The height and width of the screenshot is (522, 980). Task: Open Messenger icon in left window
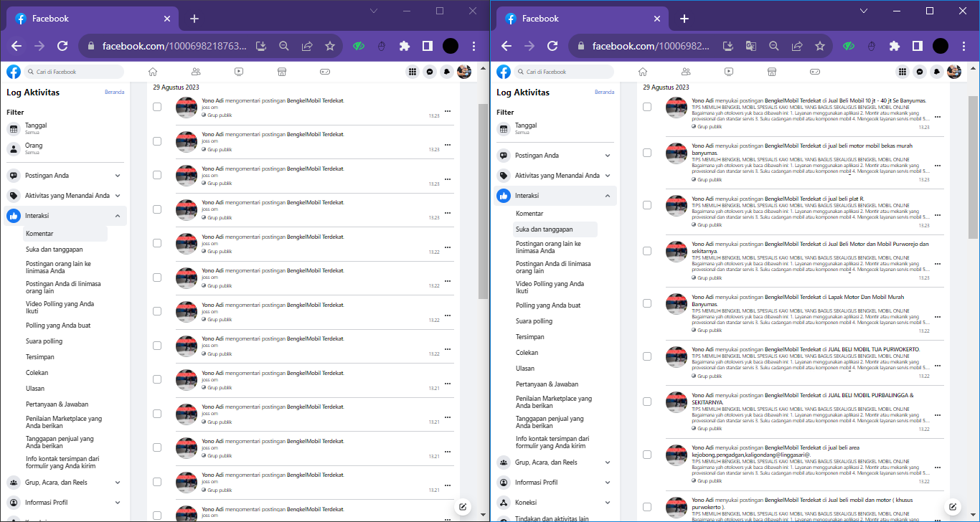click(x=430, y=72)
